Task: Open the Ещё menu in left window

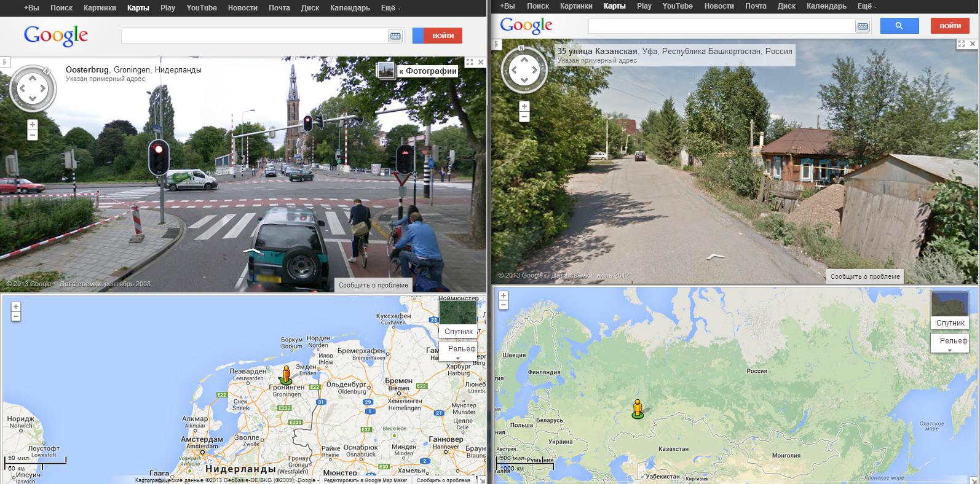Action: [x=390, y=8]
